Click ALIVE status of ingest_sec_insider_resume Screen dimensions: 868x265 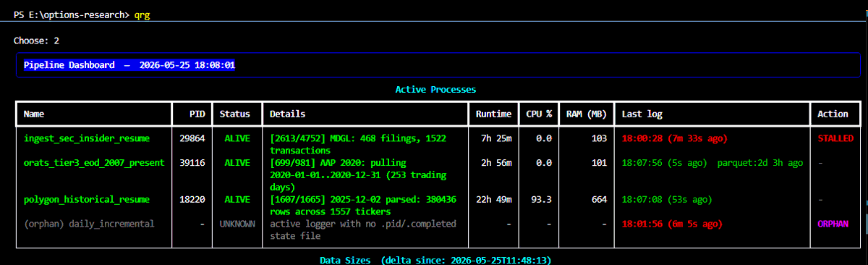tap(237, 138)
